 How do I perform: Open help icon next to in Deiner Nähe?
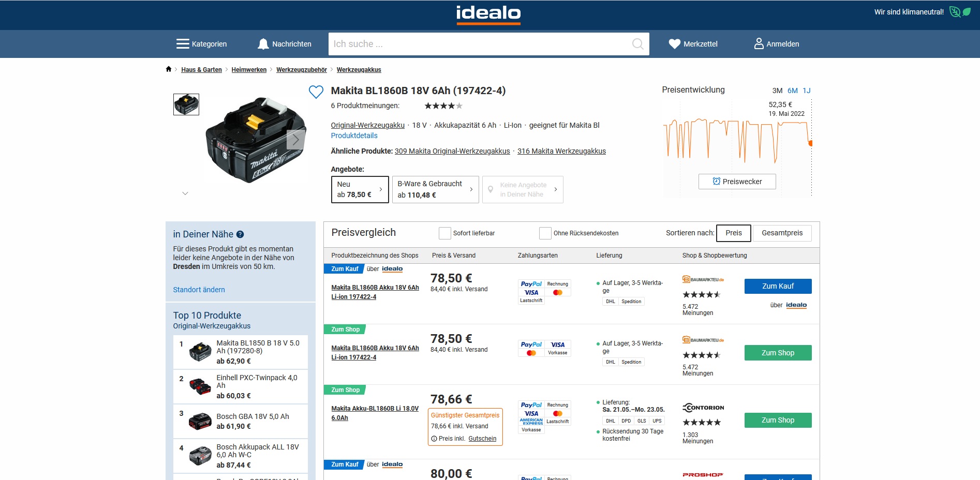pos(240,234)
